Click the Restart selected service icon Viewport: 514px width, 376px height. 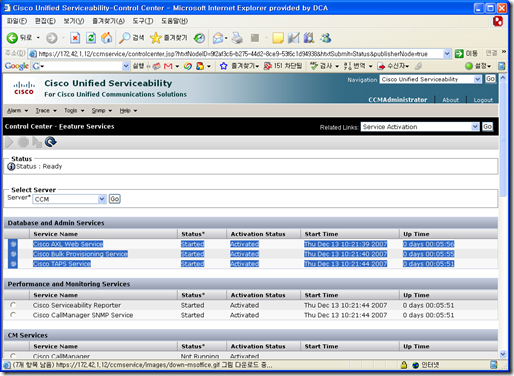[37, 142]
